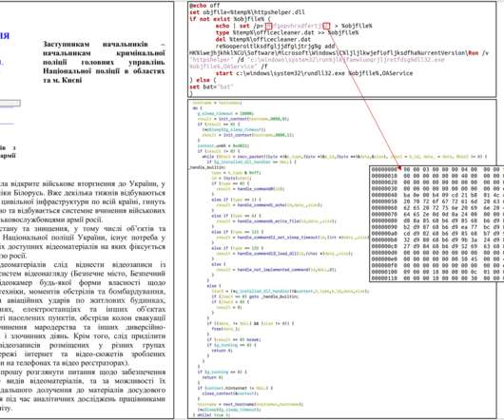Screen dimensions: 504x420
Task: Click hex dump offset '00000050'
Action: pos(384,201)
